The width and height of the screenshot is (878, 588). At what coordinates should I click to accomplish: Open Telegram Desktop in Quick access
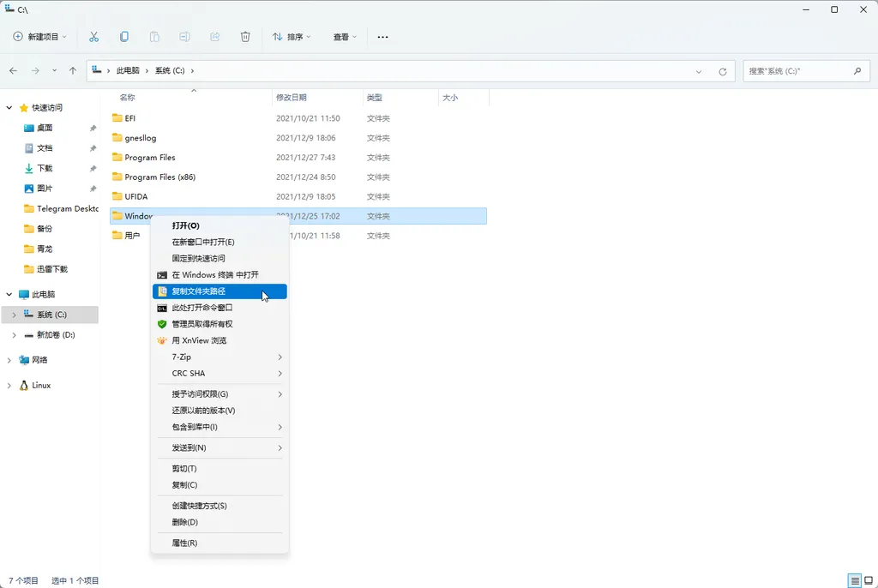coord(61,208)
